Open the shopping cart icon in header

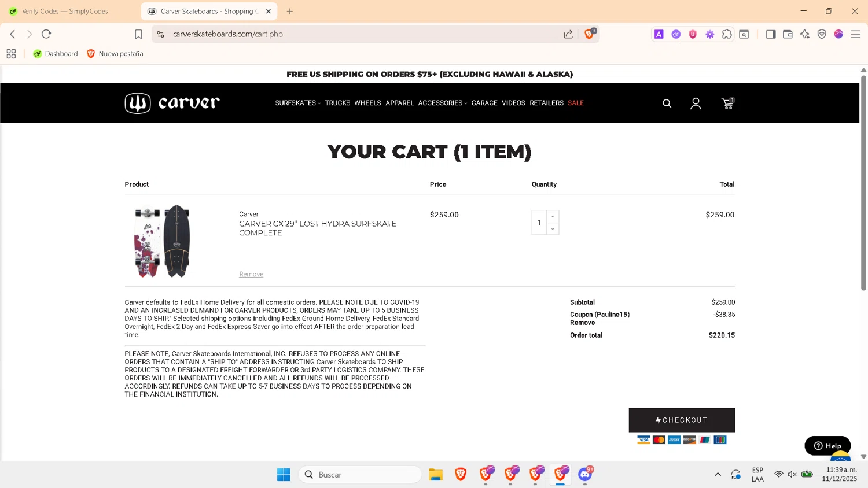[x=727, y=103]
